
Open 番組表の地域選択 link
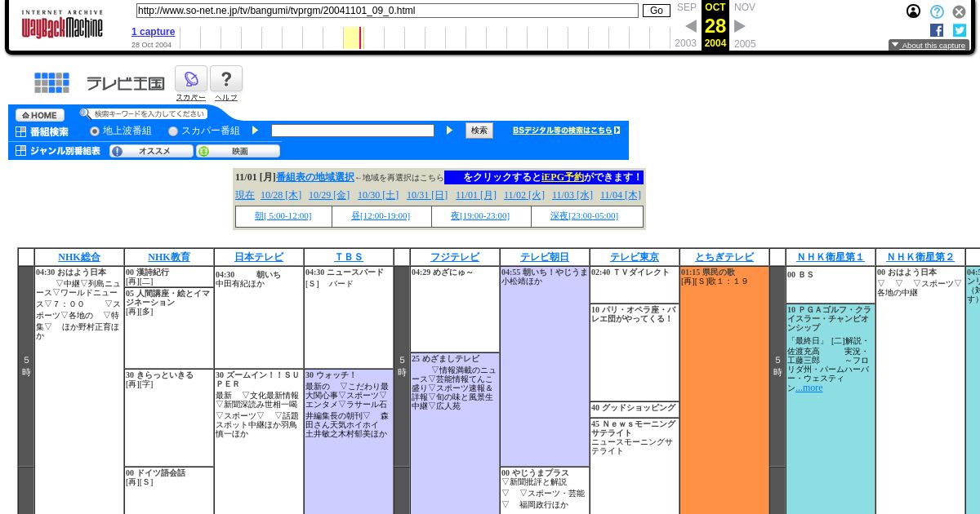(x=315, y=177)
